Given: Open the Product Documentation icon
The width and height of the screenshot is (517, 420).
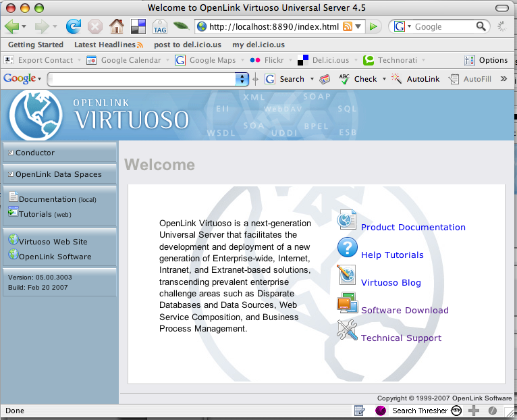Looking at the screenshot, I should (346, 219).
